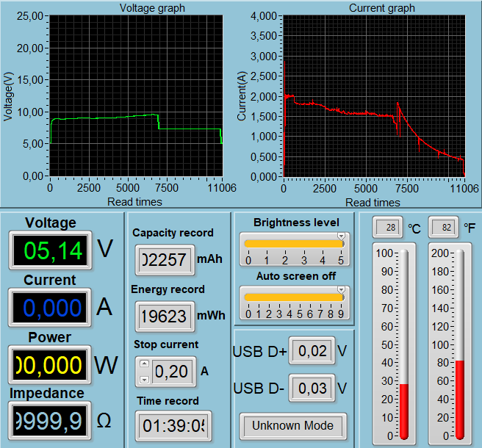Image resolution: width=482 pixels, height=448 pixels.
Task: Click the Voltage graph title
Action: click(152, 8)
